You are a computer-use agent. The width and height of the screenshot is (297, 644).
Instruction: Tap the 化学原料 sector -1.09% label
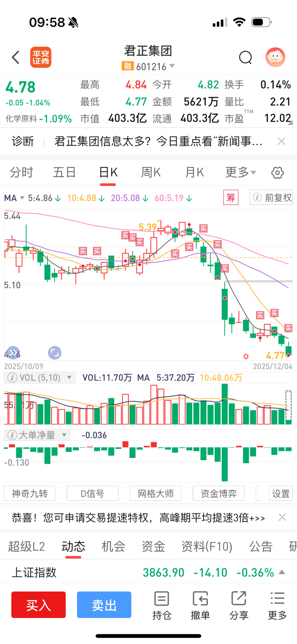tap(39, 119)
